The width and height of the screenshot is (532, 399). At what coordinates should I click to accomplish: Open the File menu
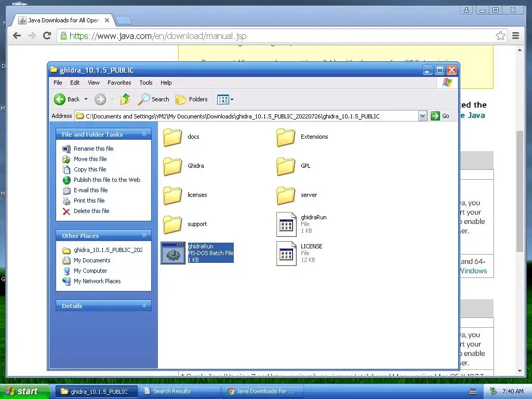(x=58, y=83)
